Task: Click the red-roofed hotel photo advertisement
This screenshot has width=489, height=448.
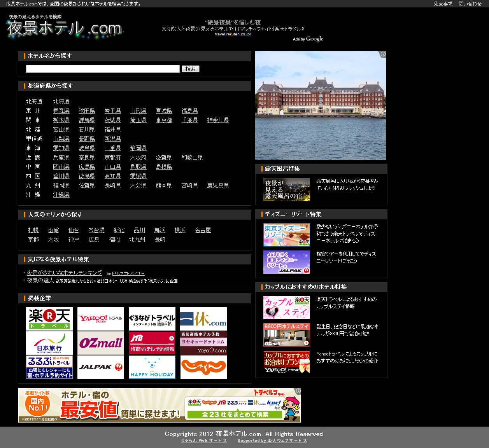Action: click(x=321, y=105)
